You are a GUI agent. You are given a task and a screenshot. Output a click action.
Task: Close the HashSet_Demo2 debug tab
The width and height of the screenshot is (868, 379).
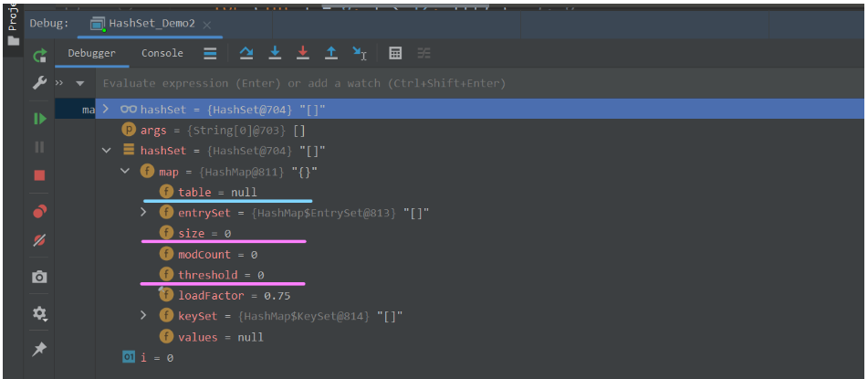[206, 25]
